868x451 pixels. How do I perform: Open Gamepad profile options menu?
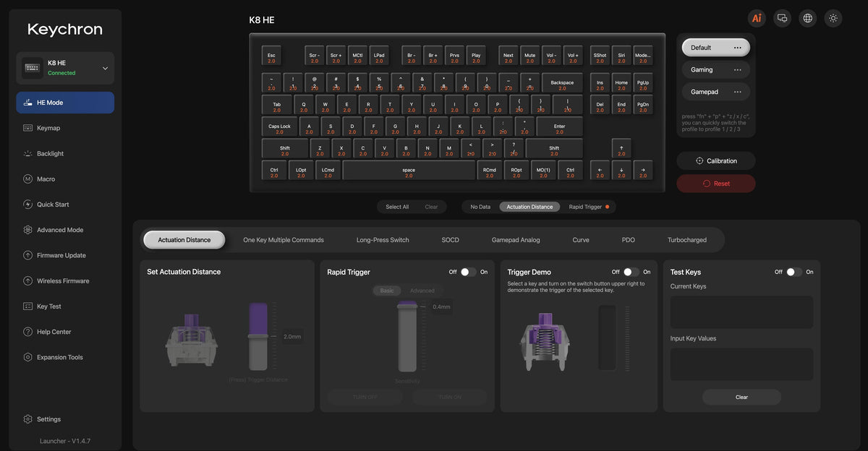(737, 92)
